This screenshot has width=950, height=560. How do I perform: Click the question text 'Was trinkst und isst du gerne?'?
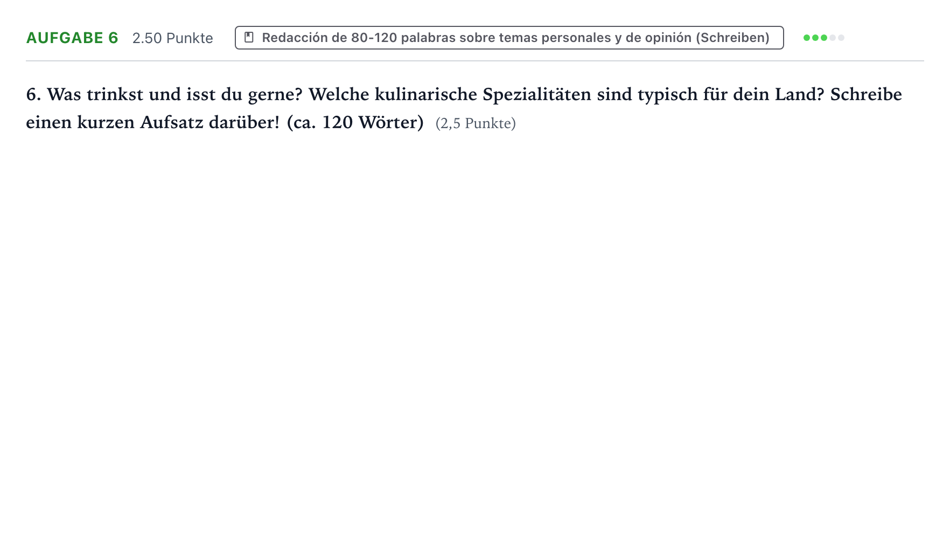coord(175,95)
